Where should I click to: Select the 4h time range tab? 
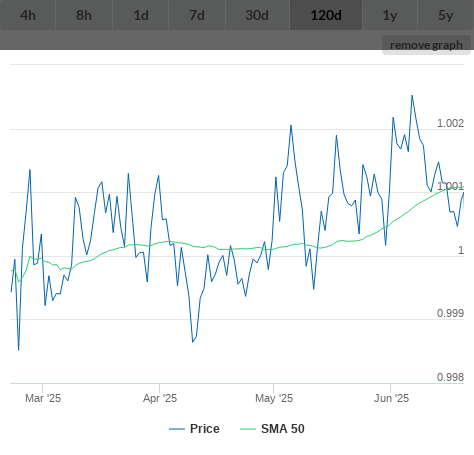click(x=28, y=15)
